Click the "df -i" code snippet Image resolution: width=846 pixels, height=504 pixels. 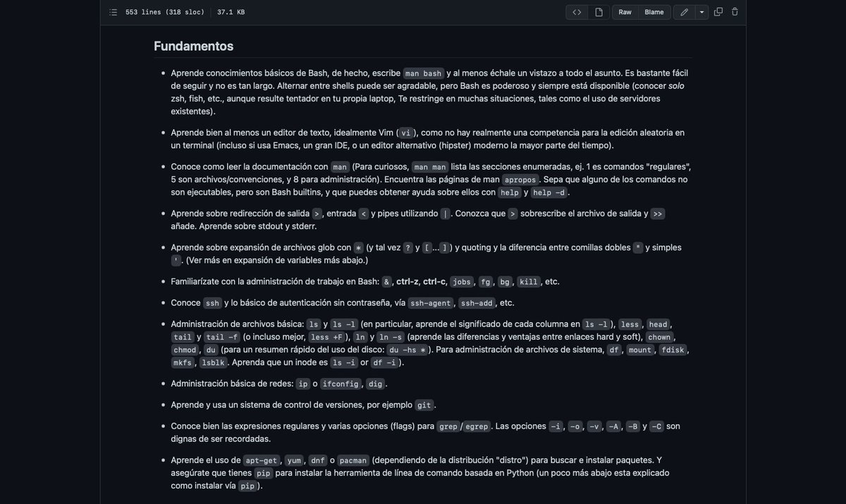click(384, 362)
